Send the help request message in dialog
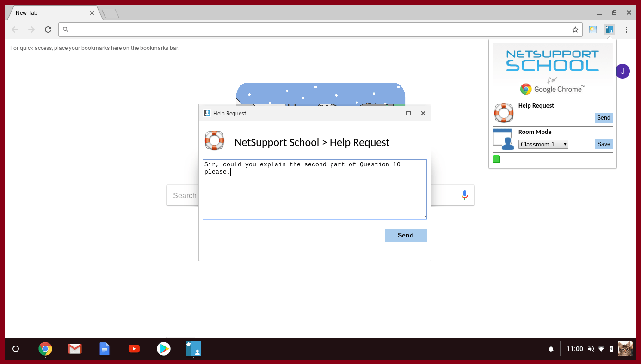641x364 pixels. (x=405, y=235)
